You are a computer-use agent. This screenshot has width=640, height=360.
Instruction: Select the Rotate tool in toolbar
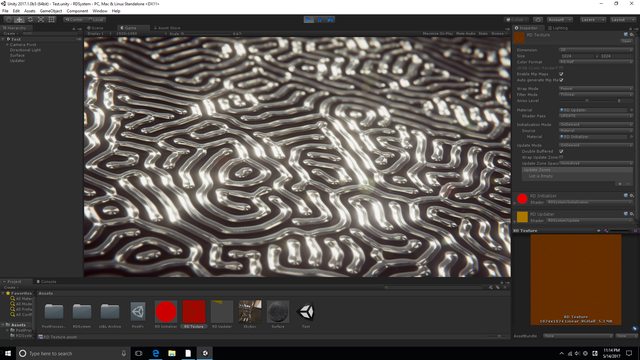pos(30,20)
